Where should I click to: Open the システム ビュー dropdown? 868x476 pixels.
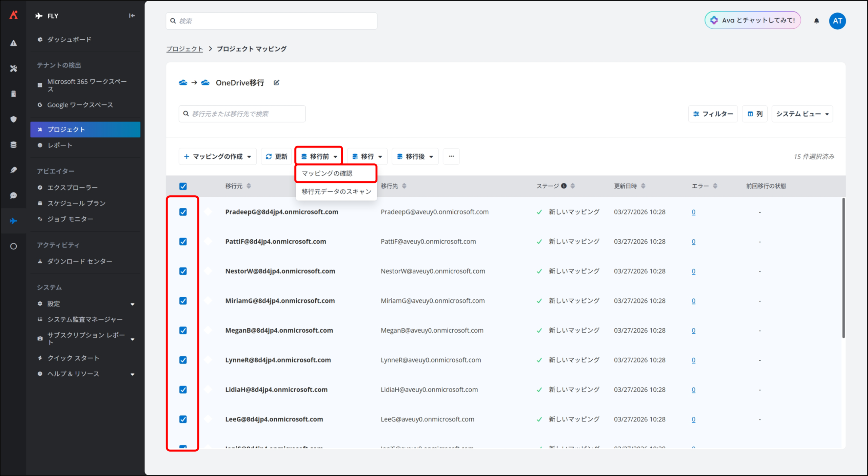pyautogui.click(x=802, y=114)
